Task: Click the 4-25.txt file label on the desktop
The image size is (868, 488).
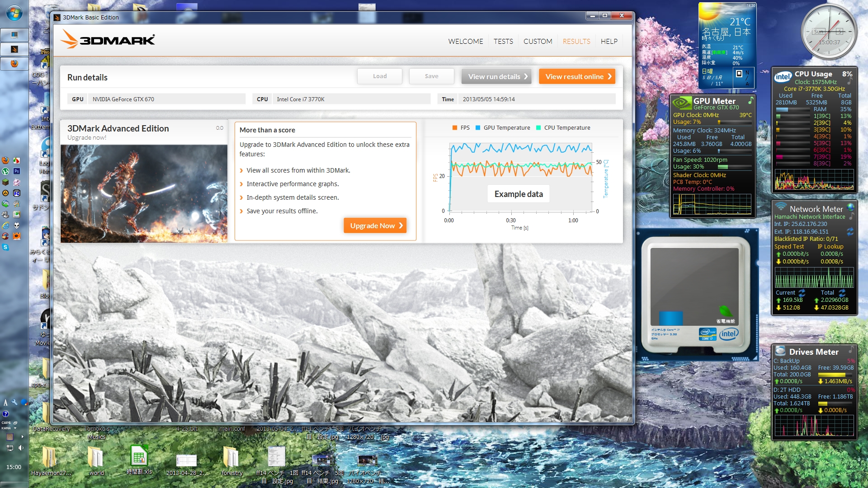Action: [187, 429]
